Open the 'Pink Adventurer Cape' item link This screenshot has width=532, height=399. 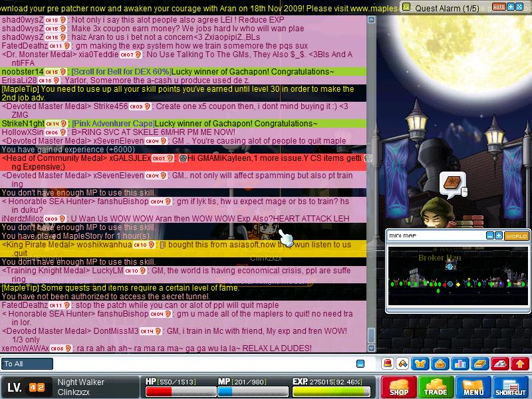click(113, 124)
